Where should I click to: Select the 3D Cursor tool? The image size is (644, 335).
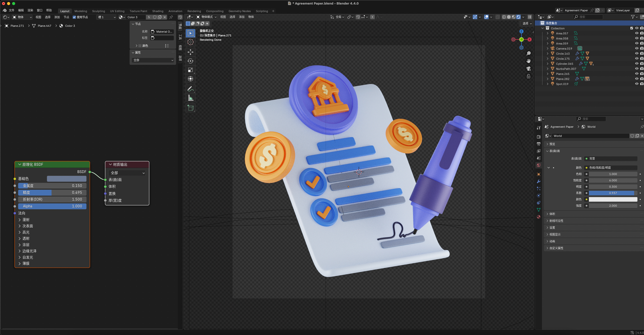[190, 42]
